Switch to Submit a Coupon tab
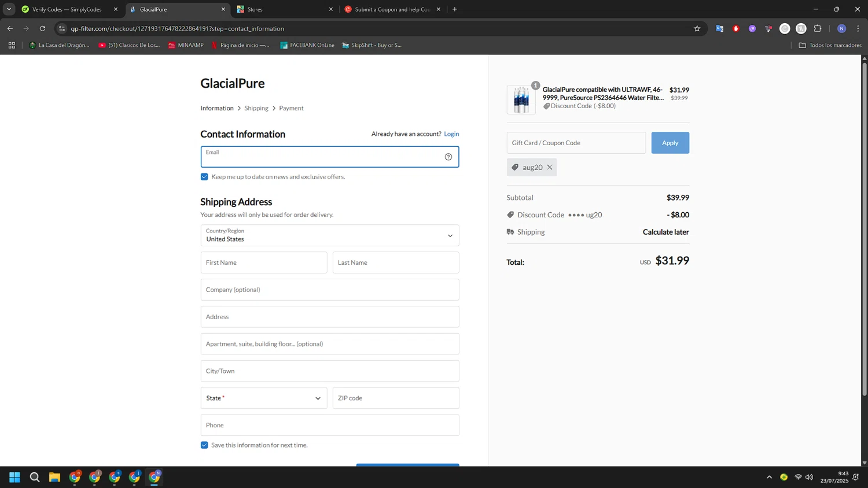This screenshot has height=488, width=868. [392, 9]
